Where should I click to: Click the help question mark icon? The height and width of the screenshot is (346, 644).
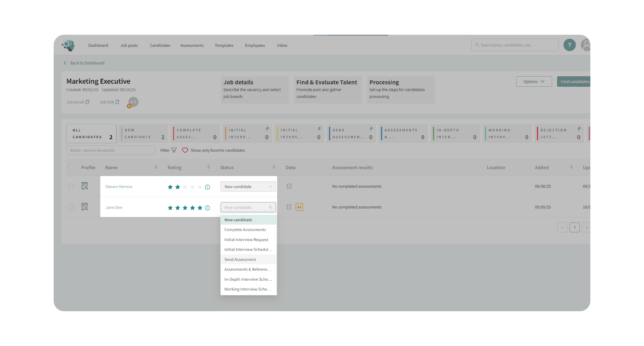[569, 45]
